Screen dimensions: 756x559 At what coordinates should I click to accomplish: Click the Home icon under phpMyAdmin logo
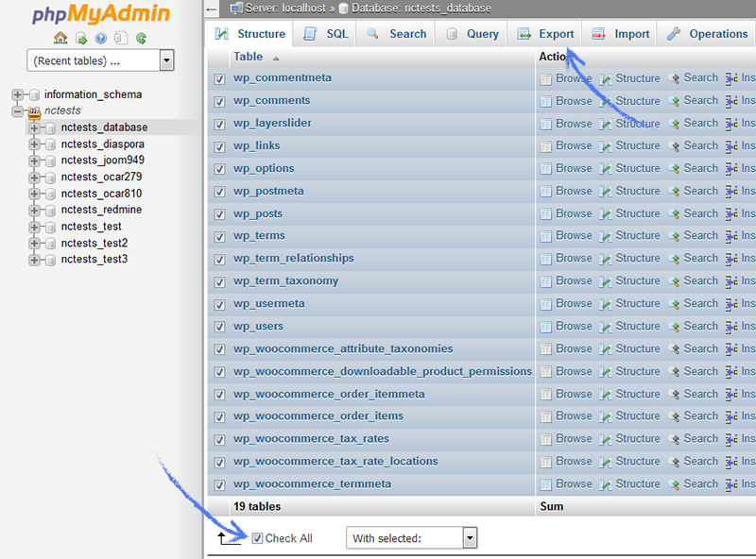pyautogui.click(x=60, y=38)
